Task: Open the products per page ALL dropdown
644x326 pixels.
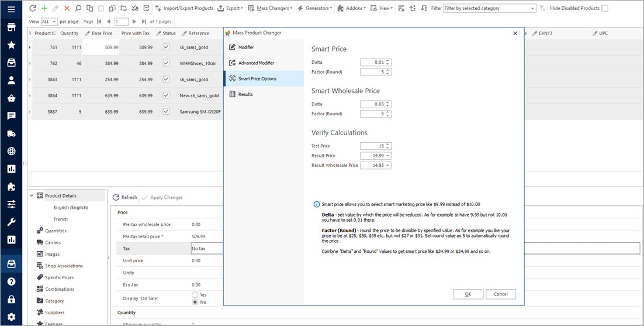Action: (x=49, y=22)
